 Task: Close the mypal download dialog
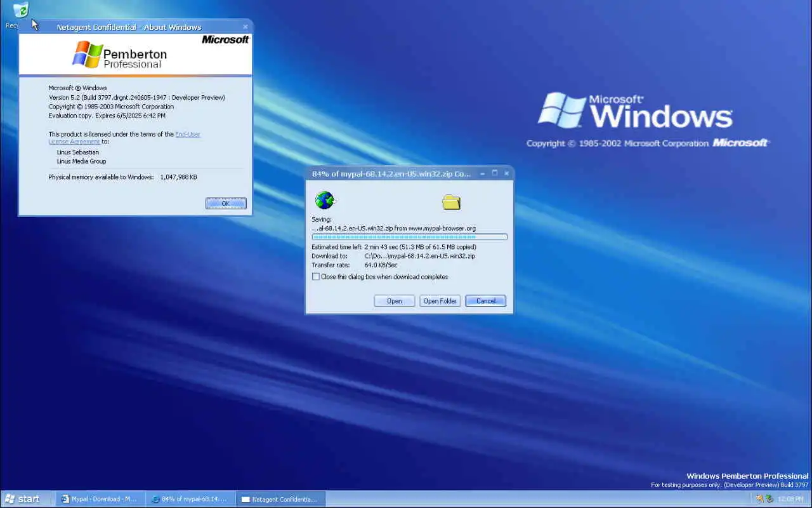[x=506, y=173]
